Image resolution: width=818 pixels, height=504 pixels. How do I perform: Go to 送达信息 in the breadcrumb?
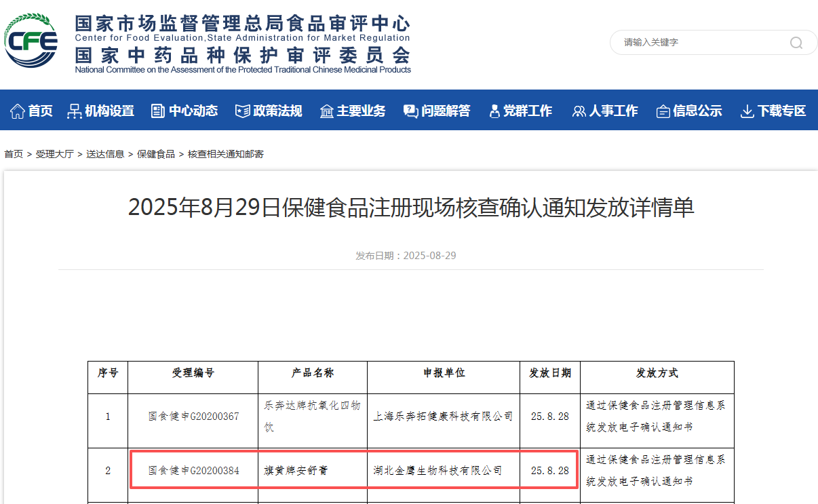click(105, 154)
